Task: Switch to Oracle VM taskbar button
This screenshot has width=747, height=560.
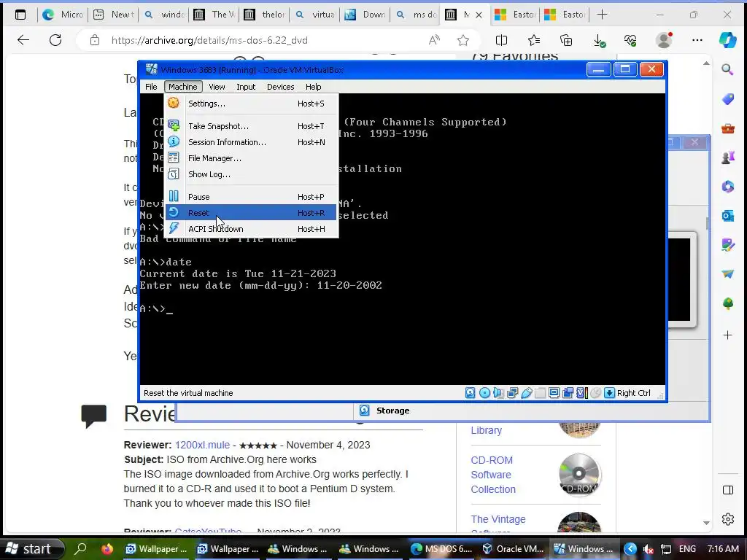Action: click(513, 549)
